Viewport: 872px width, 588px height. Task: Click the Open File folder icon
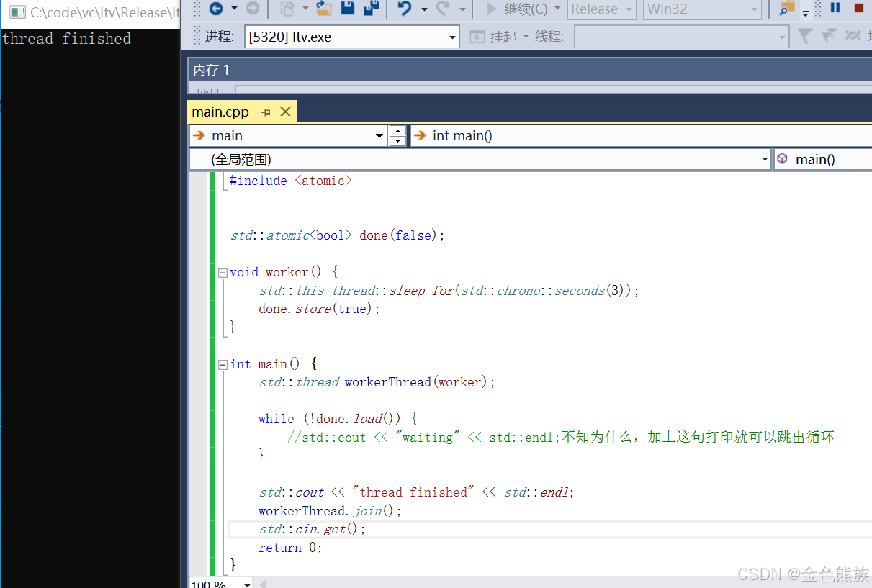[x=324, y=9]
